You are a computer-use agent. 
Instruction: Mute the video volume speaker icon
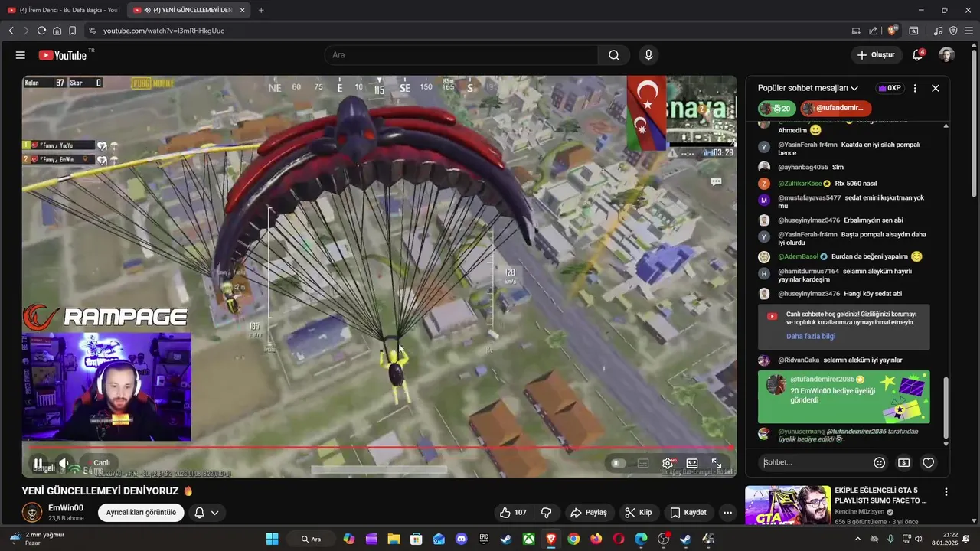tap(64, 463)
